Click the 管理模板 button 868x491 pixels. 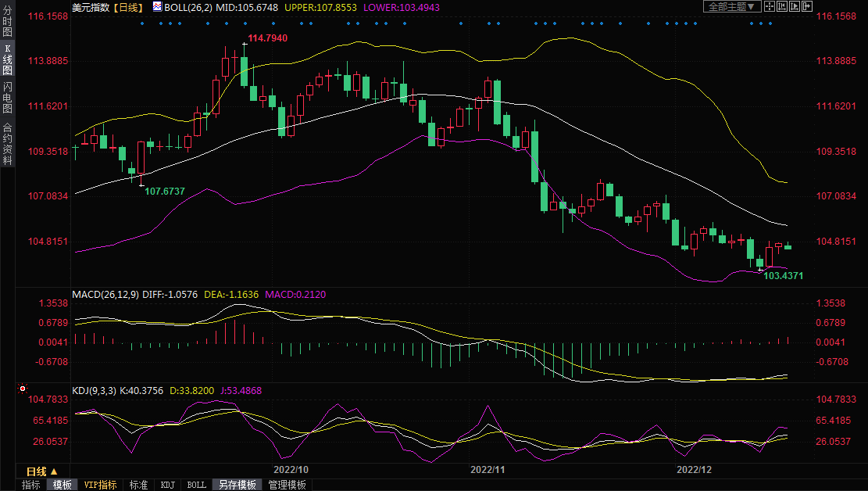pyautogui.click(x=287, y=485)
